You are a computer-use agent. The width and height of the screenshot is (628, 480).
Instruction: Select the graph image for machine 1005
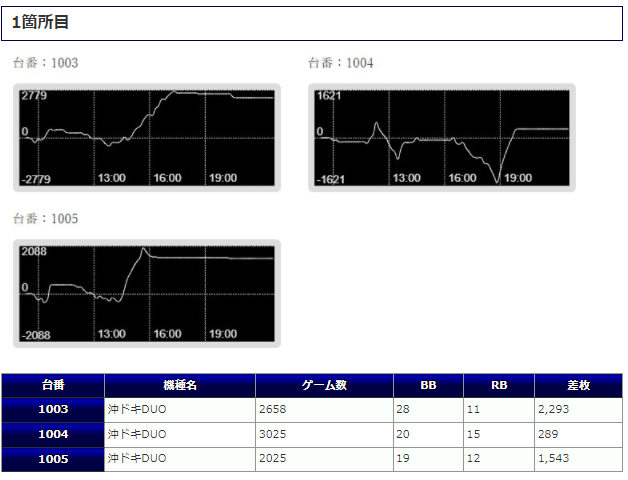pos(147,293)
